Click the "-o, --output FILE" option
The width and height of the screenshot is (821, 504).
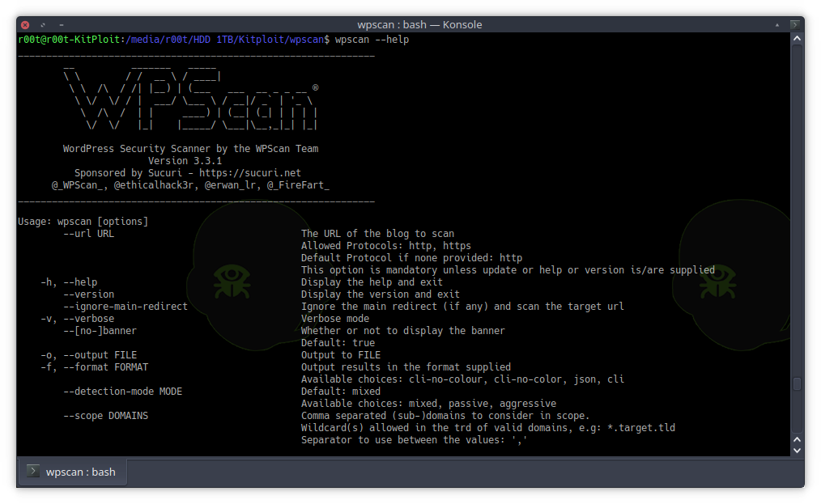coord(89,355)
